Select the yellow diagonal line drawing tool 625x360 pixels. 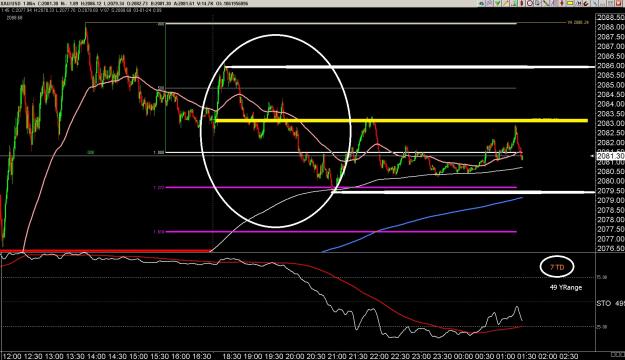pyautogui.click(x=505, y=3)
